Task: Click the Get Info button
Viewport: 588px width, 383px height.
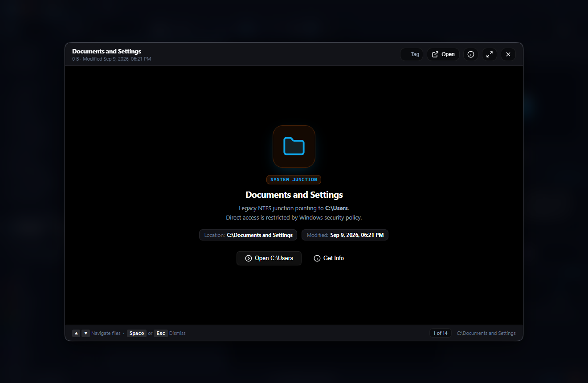Action: point(329,258)
